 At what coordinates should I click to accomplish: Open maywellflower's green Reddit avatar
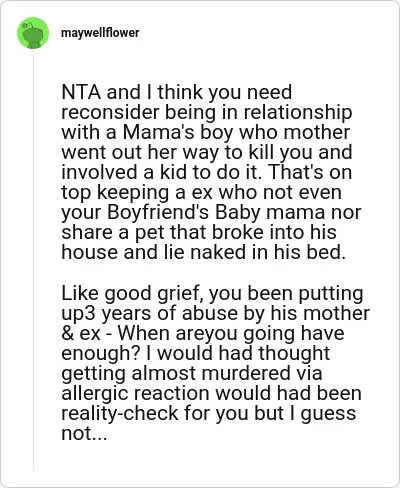coord(33,33)
